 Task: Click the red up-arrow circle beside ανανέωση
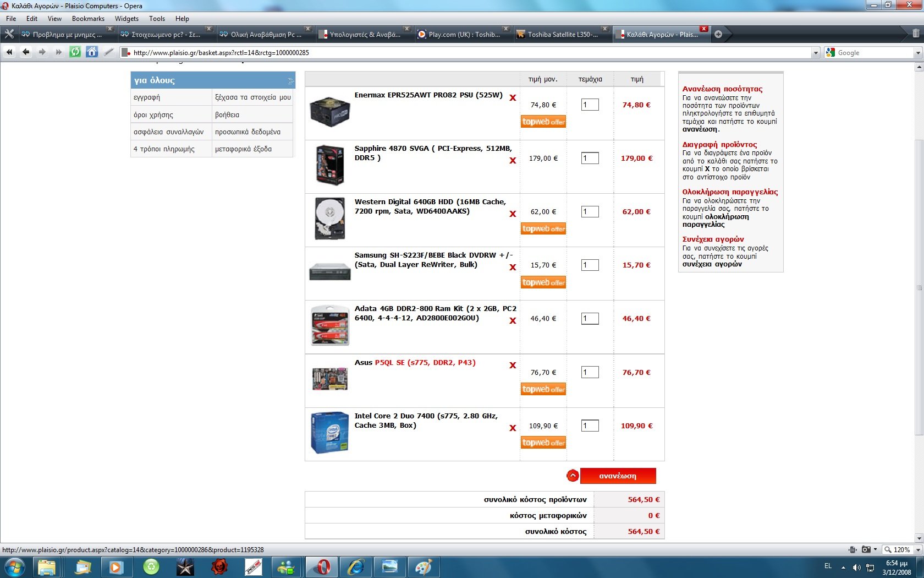point(573,476)
